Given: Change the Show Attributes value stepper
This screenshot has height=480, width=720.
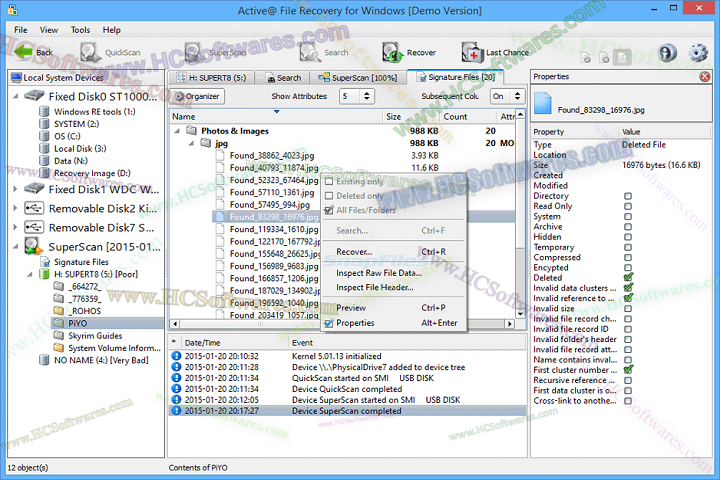Looking at the screenshot, I should [x=366, y=96].
